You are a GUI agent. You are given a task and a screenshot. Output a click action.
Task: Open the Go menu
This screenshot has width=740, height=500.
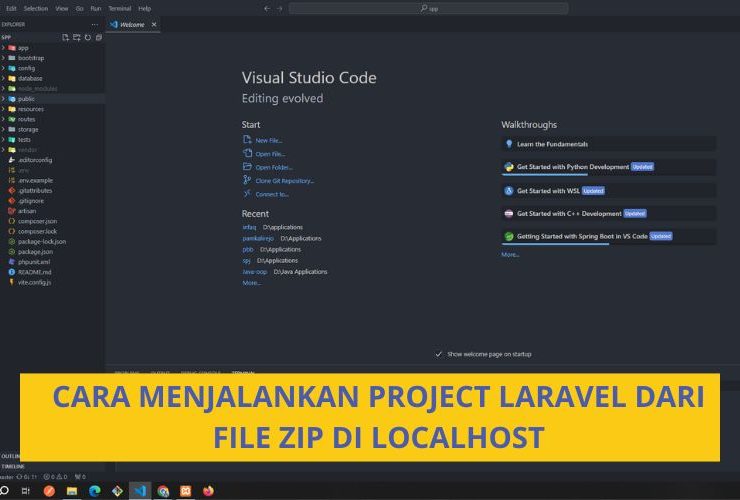click(79, 8)
